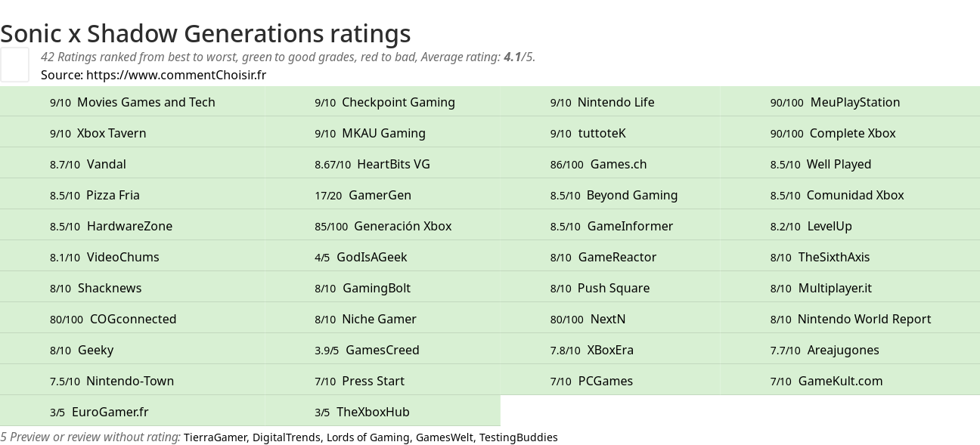This screenshot has width=980, height=445.
Task: Open the Nintendo World Report review
Action: (864, 319)
